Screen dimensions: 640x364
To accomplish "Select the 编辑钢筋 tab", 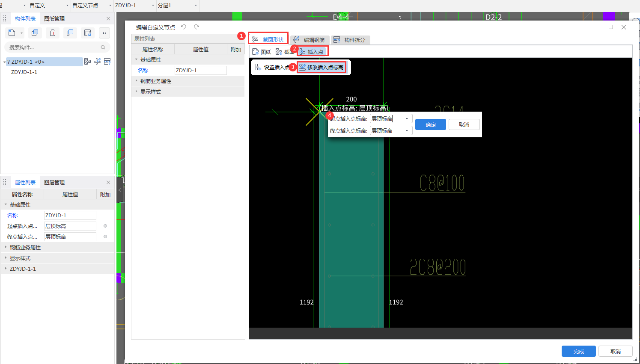I will click(309, 40).
